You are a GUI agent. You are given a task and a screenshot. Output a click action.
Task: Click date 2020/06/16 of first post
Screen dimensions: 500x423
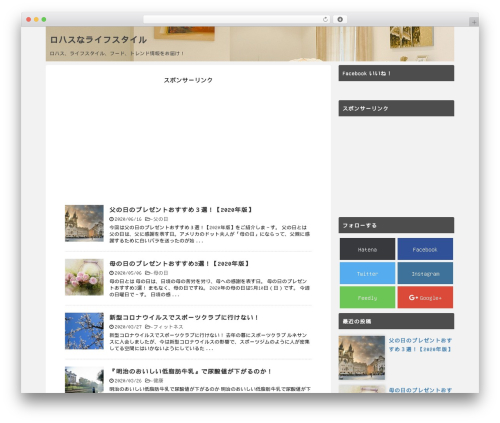point(128,219)
